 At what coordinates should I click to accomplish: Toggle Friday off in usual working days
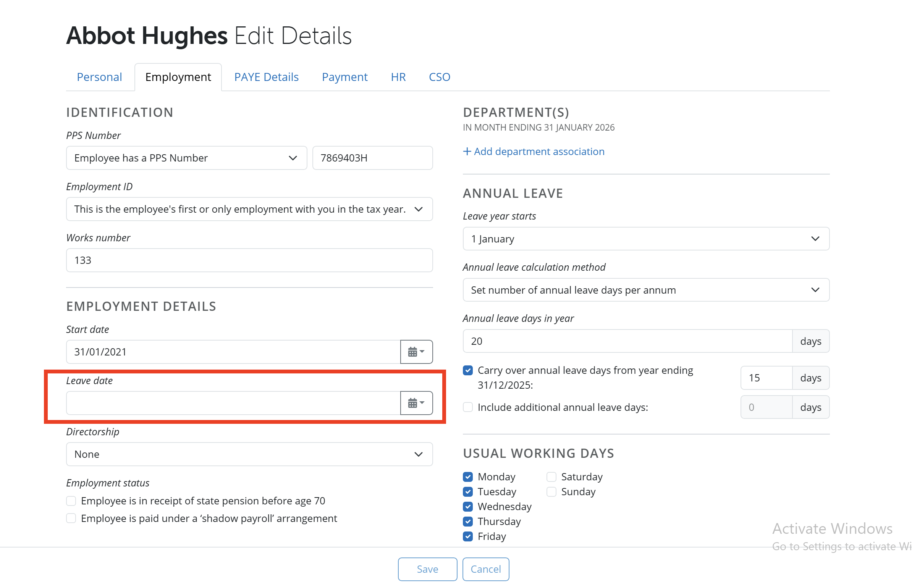467,536
